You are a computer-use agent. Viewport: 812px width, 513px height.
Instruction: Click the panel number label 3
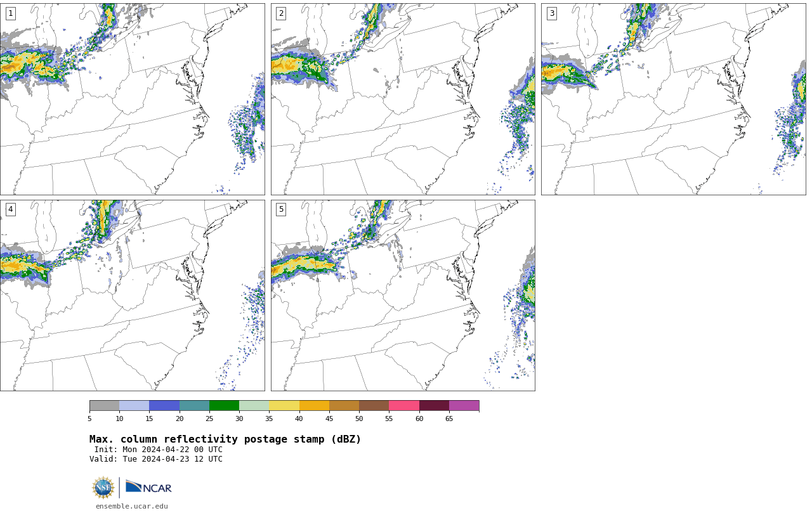552,13
